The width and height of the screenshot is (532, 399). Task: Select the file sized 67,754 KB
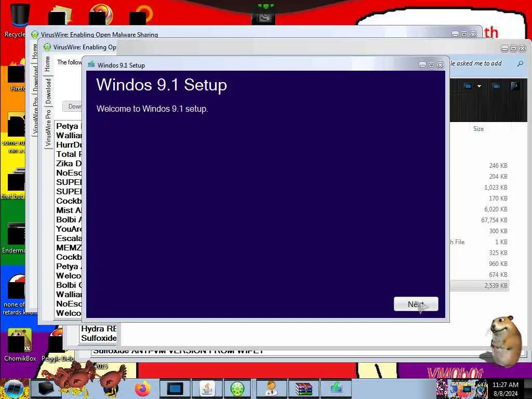[x=480, y=220]
